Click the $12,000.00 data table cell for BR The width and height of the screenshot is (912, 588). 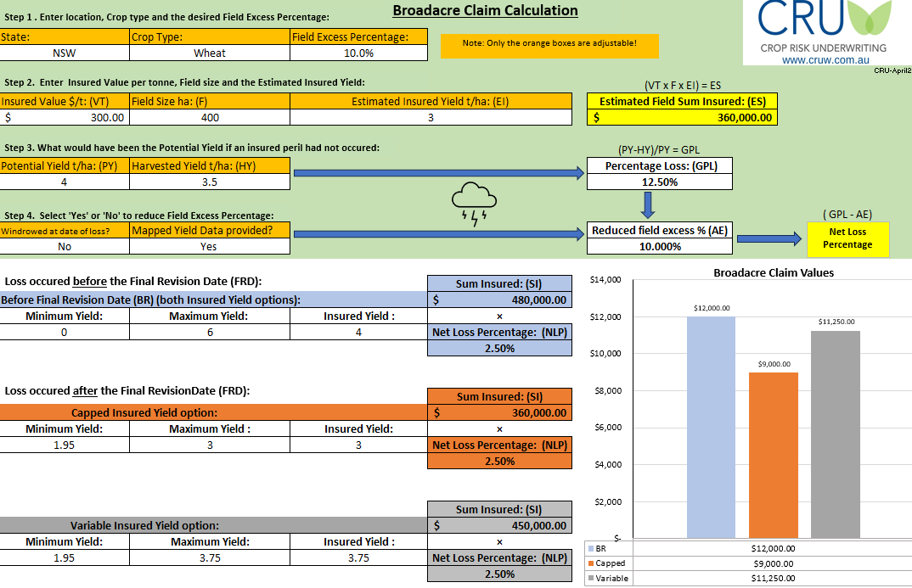pos(773,548)
